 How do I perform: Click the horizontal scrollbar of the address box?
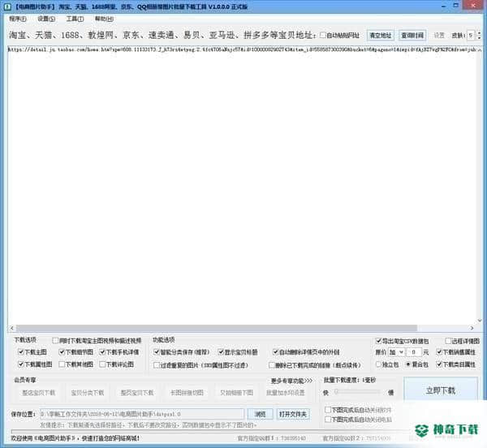point(217,328)
